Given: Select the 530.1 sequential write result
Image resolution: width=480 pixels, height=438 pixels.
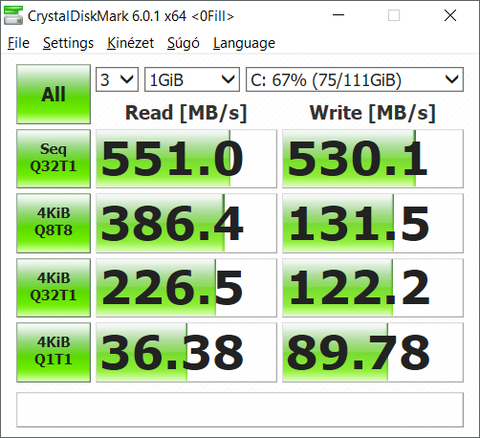Looking at the screenshot, I should (373, 158).
